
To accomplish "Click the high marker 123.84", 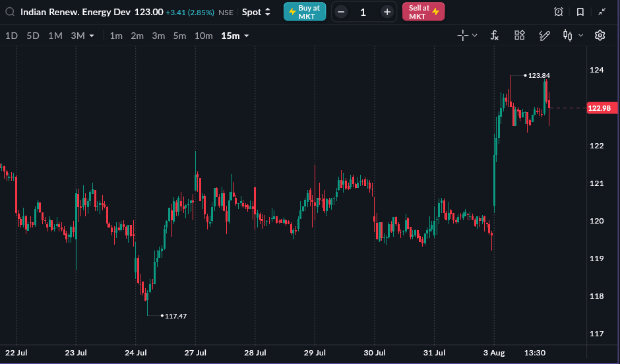I will point(539,75).
